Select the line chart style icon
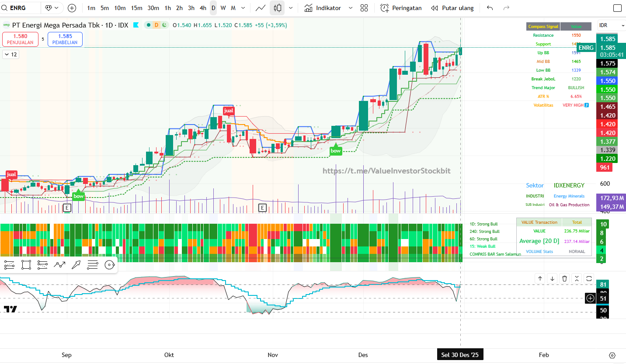This screenshot has height=364, width=626. (261, 8)
